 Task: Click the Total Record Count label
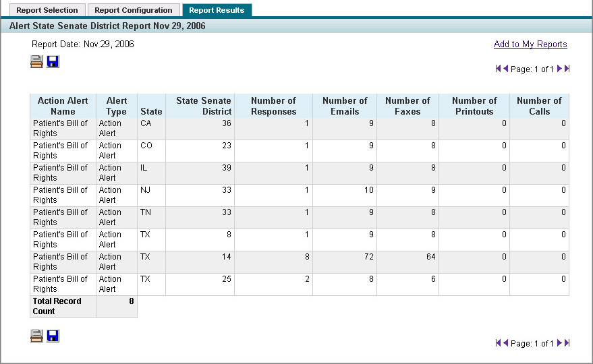(x=57, y=306)
